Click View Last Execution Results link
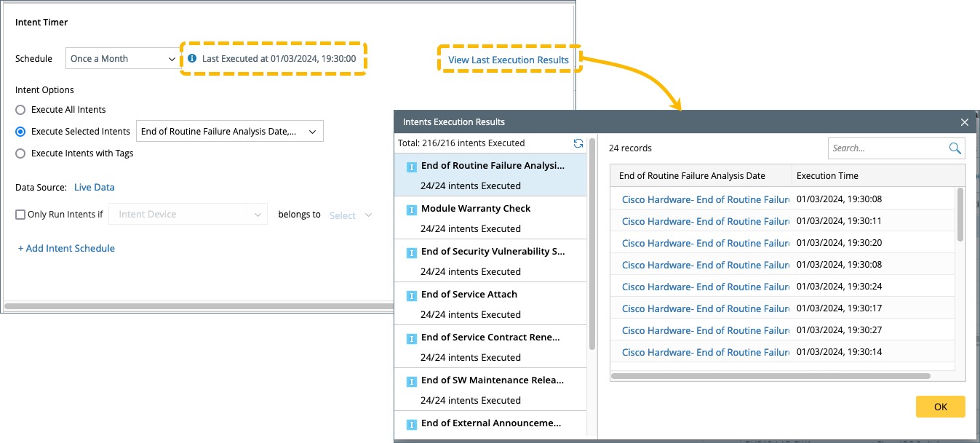This screenshot has width=980, height=443. [509, 60]
